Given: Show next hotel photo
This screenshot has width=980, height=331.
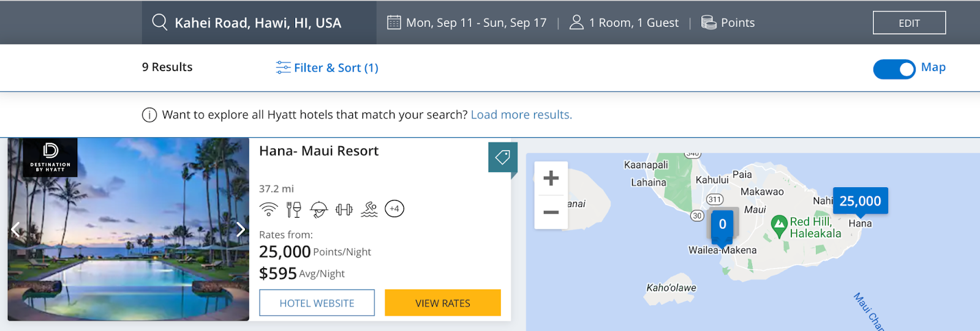Looking at the screenshot, I should tap(240, 229).
